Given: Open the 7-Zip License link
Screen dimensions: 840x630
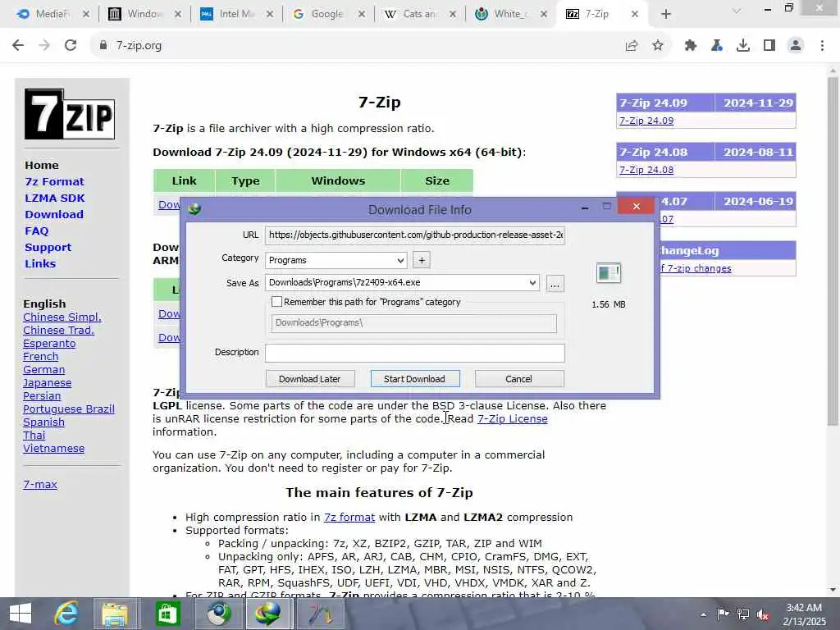Looking at the screenshot, I should click(512, 419).
